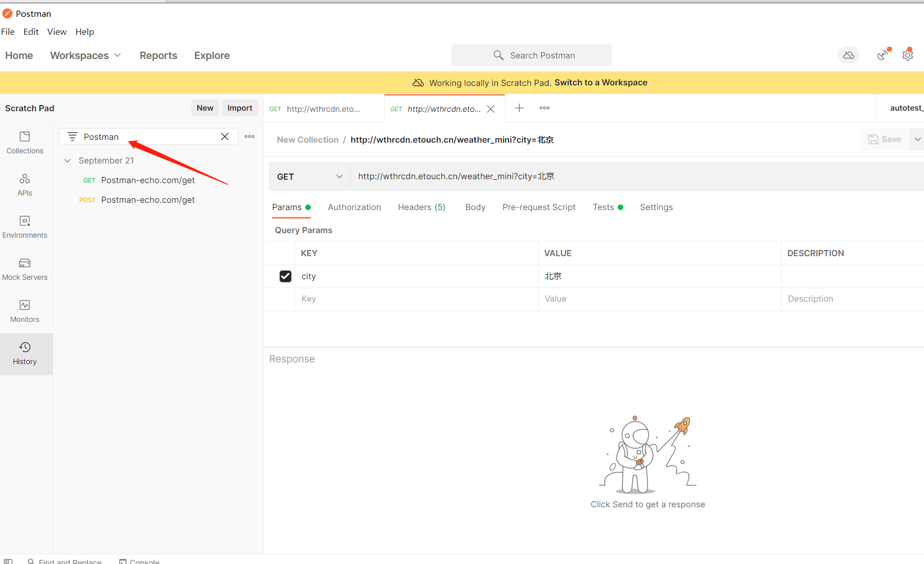The image size is (924, 564).
Task: Open the Help menu
Action: click(85, 31)
